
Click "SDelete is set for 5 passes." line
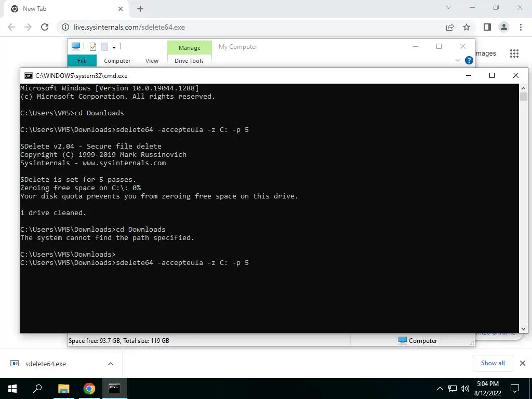pos(78,179)
